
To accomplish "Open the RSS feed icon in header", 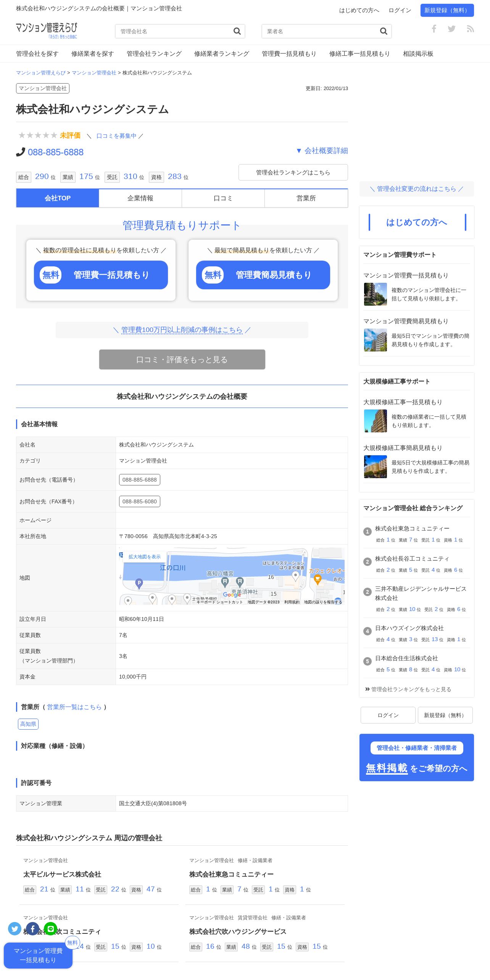I will 470,29.
